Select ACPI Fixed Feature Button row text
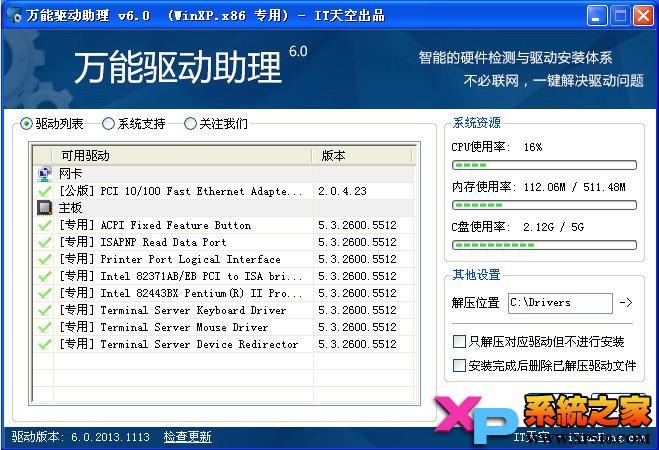659x450 pixels. 155,225
